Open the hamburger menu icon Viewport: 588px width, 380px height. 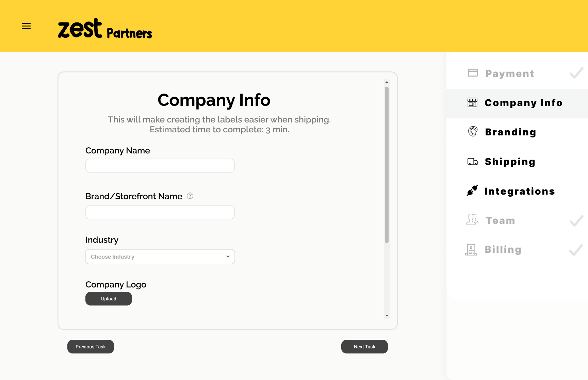click(x=26, y=26)
